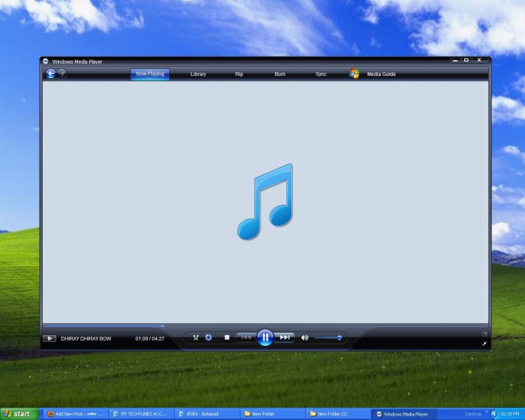Pause the song with the round button
The image size is (525, 420).
[265, 337]
